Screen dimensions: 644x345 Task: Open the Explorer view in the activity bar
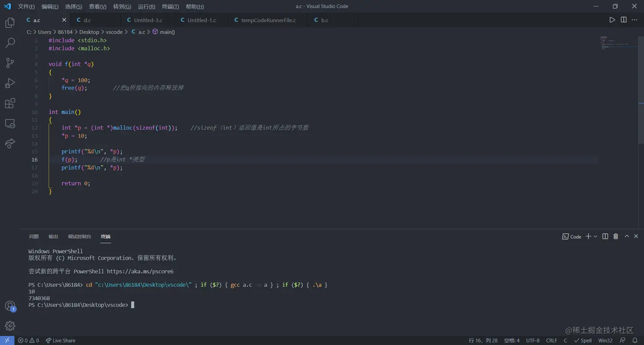[10, 23]
